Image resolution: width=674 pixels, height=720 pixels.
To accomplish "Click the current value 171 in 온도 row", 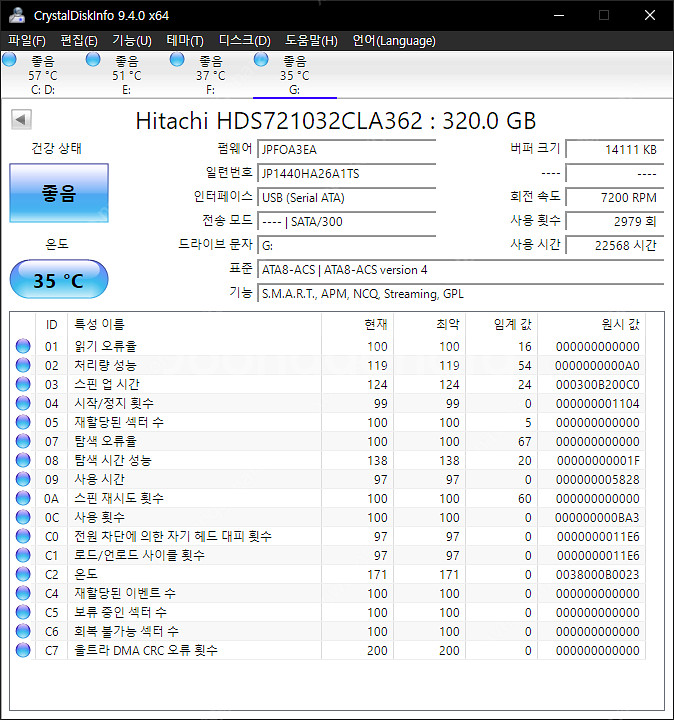I will point(377,575).
